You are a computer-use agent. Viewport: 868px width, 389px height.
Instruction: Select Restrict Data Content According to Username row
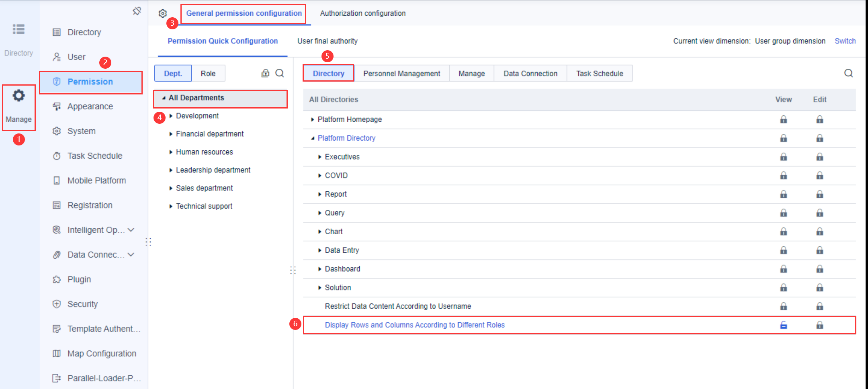pyautogui.click(x=579, y=307)
